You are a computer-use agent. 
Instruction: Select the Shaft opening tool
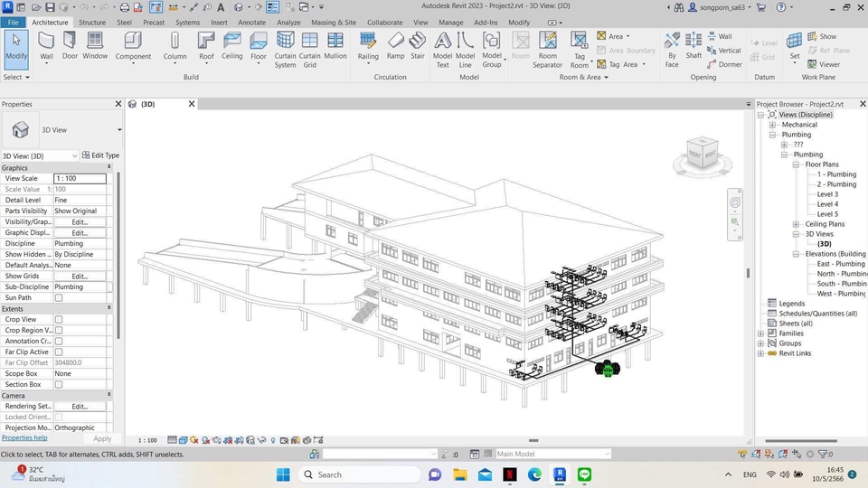(693, 45)
